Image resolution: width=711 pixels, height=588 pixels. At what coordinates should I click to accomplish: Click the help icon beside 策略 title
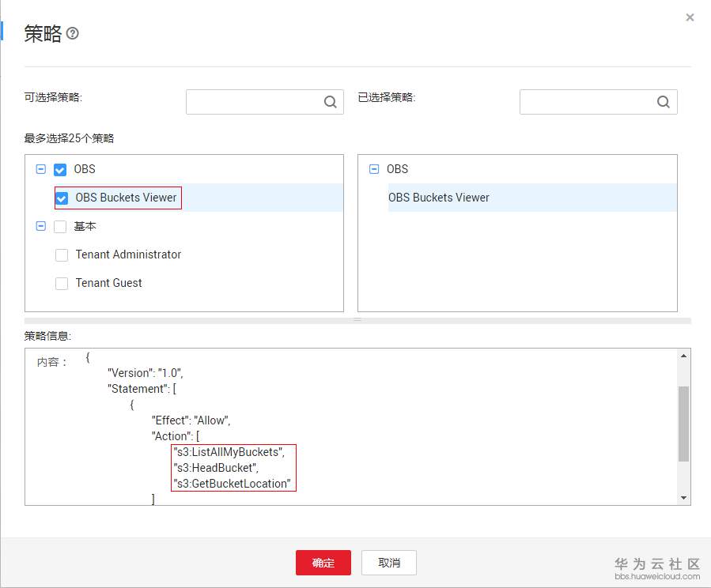[73, 33]
